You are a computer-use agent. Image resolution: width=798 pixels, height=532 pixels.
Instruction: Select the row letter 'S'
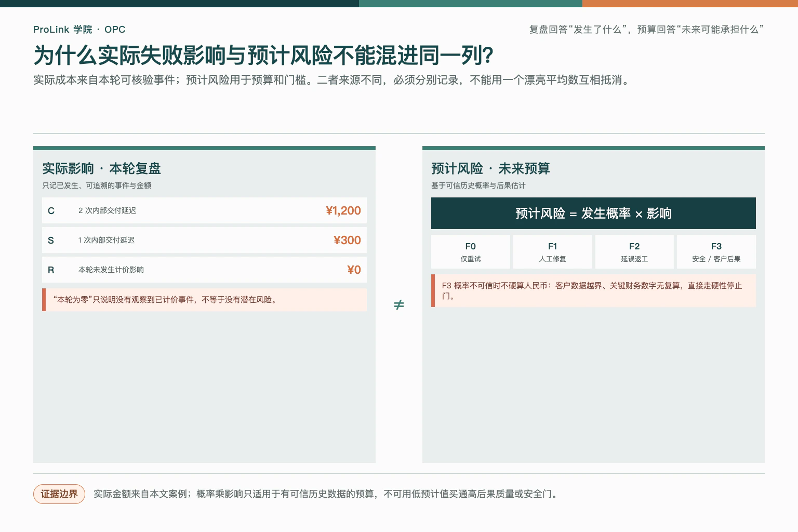point(51,241)
